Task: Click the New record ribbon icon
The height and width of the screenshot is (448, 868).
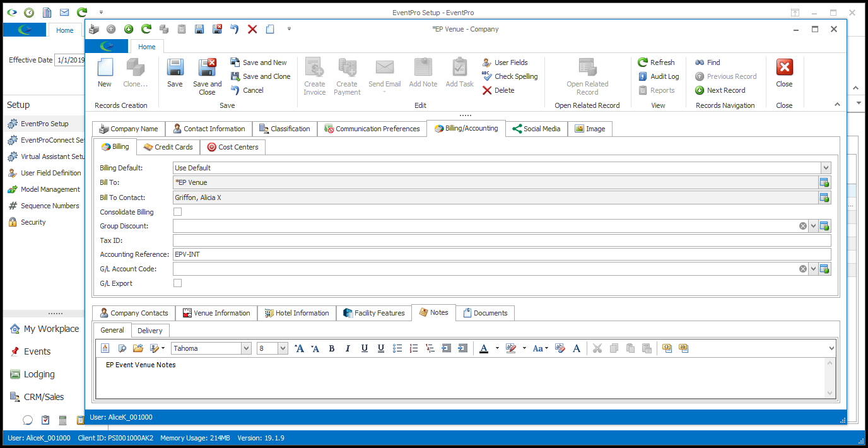Action: point(105,68)
